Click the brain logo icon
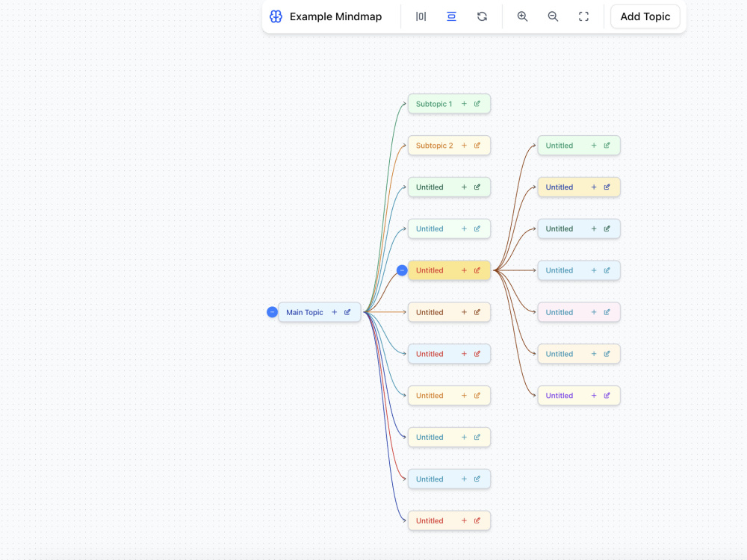Image resolution: width=747 pixels, height=560 pixels. (x=276, y=16)
